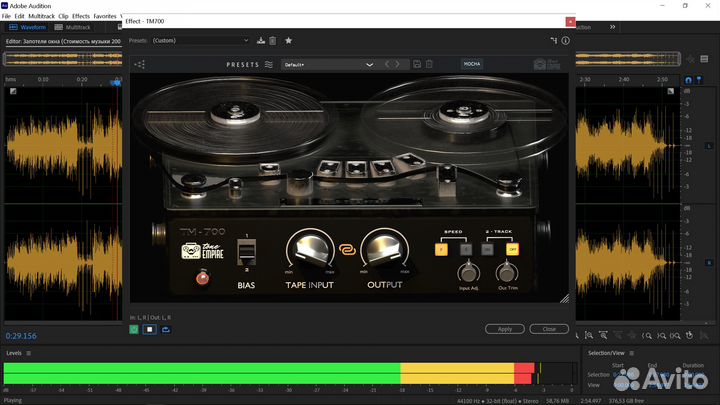
Task: Turn 2-TRACK mode ON
Action: (x=487, y=249)
